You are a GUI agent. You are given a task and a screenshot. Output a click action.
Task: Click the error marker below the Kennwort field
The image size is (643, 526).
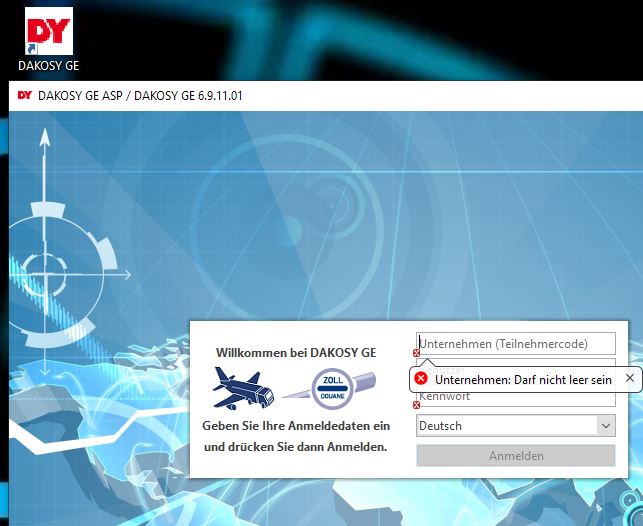coord(416,405)
